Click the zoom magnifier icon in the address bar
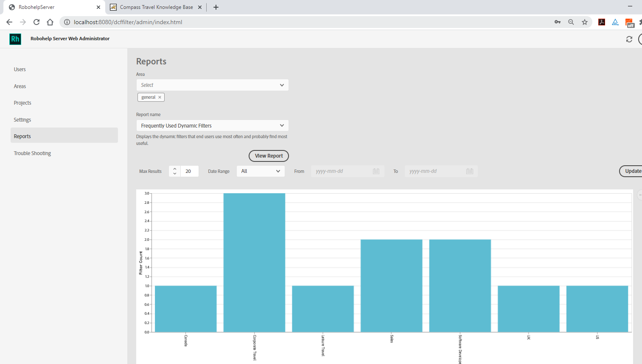The height and width of the screenshot is (364, 642). coord(571,22)
